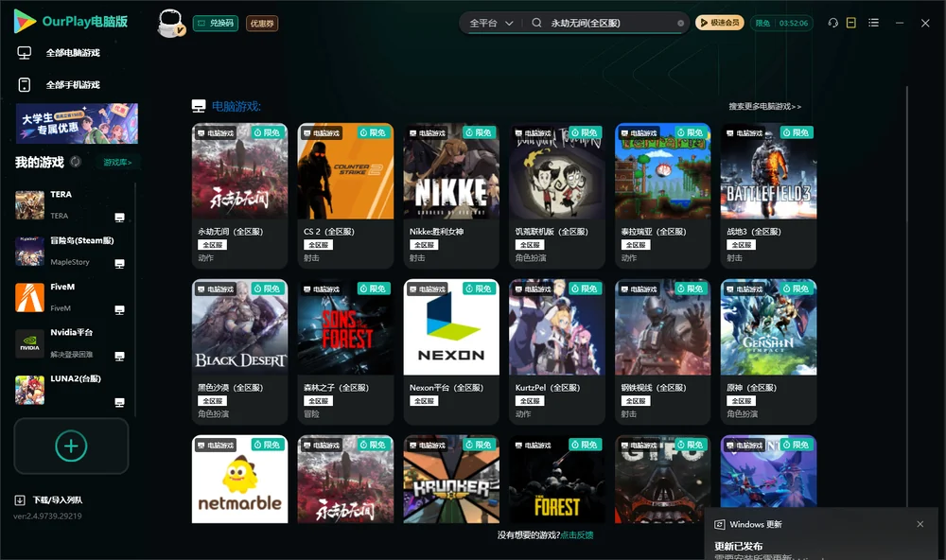Clear the search box text
This screenshot has height=560, width=946.
(x=680, y=24)
